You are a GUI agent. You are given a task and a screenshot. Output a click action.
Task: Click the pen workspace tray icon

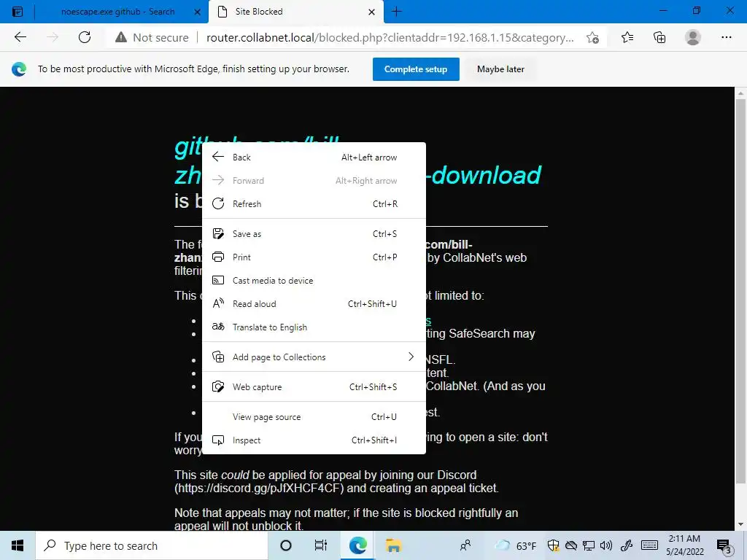[x=627, y=545]
